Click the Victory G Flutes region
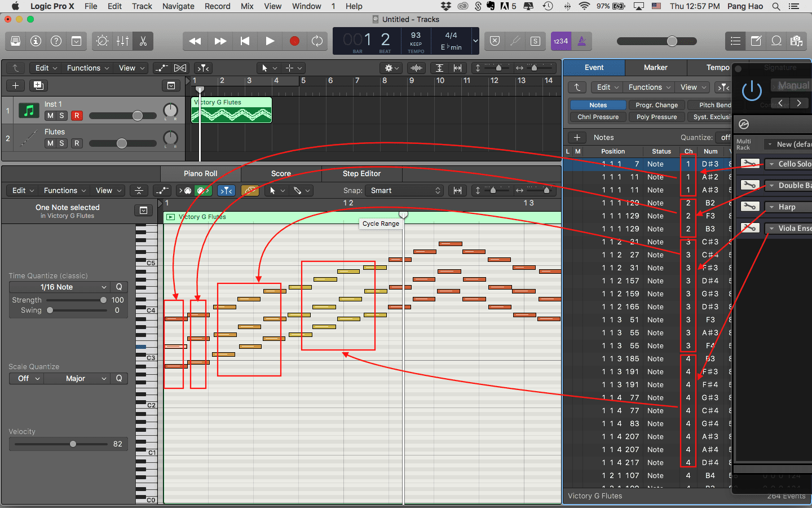Screen dimensions: 812x508 [x=231, y=110]
